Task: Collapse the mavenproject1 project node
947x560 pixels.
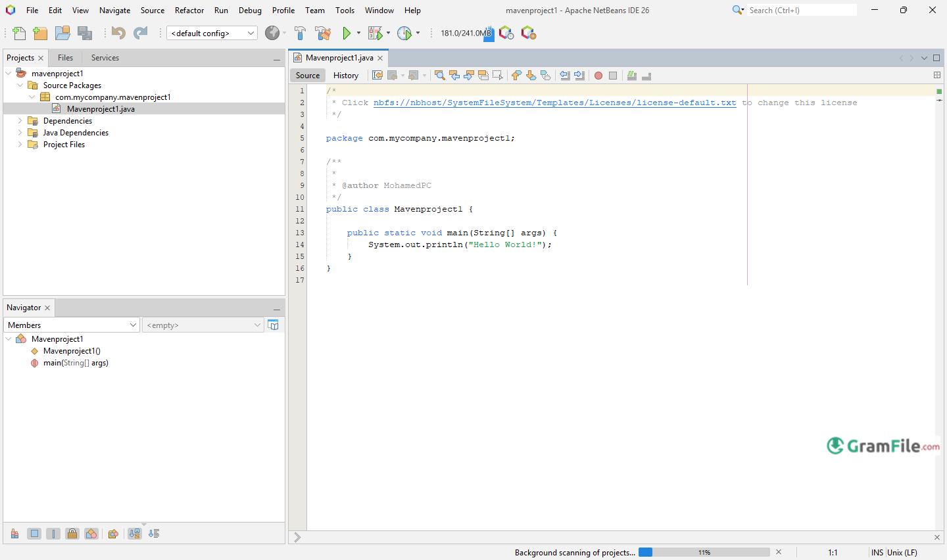Action: click(x=9, y=73)
